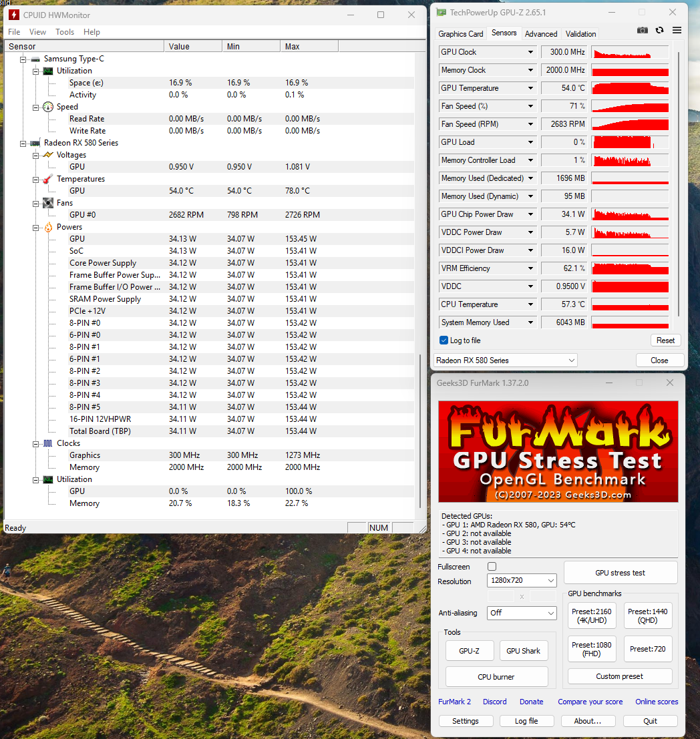Image resolution: width=700 pixels, height=739 pixels.
Task: Open the HWMonitor Tools menu
Action: coord(65,32)
